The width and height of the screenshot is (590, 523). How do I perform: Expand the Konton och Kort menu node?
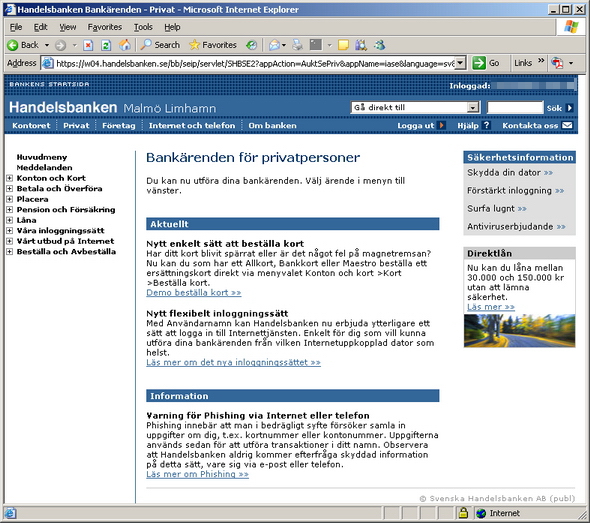pos(9,178)
